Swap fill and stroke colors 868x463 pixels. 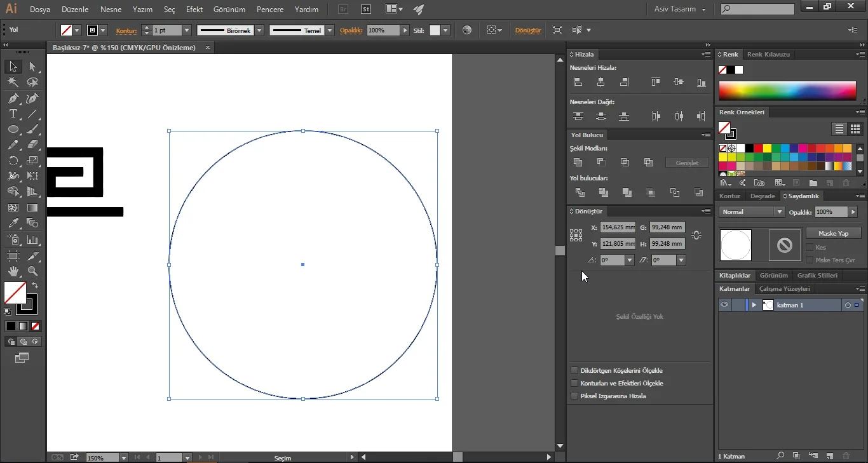tap(35, 285)
